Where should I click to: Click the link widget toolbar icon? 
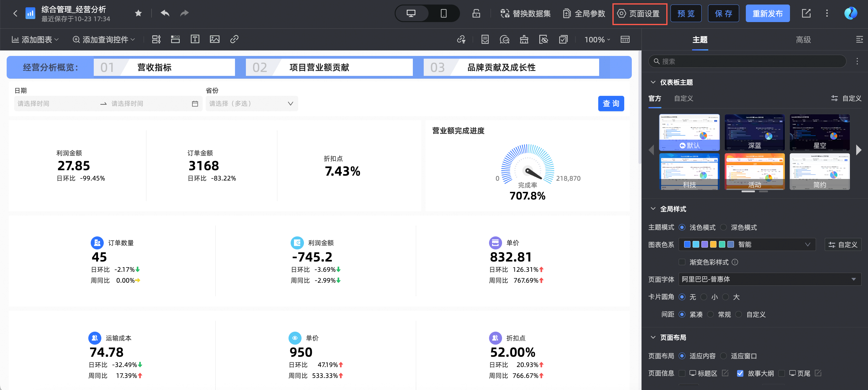234,39
